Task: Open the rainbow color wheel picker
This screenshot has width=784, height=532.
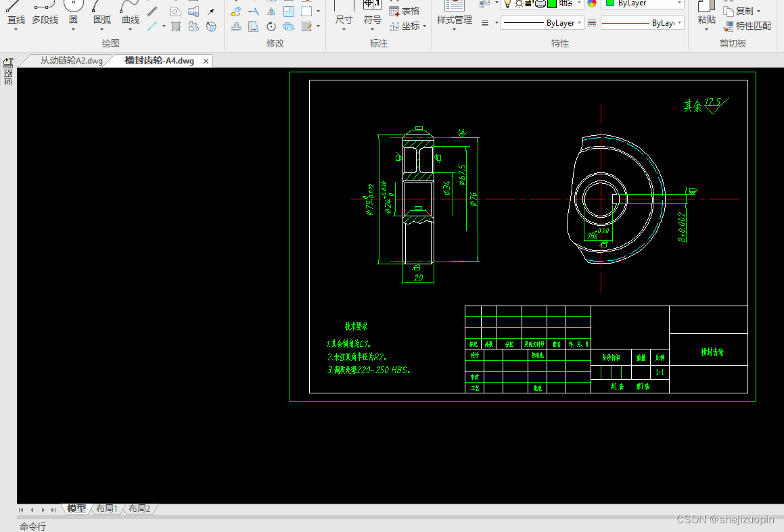Action: [591, 3]
